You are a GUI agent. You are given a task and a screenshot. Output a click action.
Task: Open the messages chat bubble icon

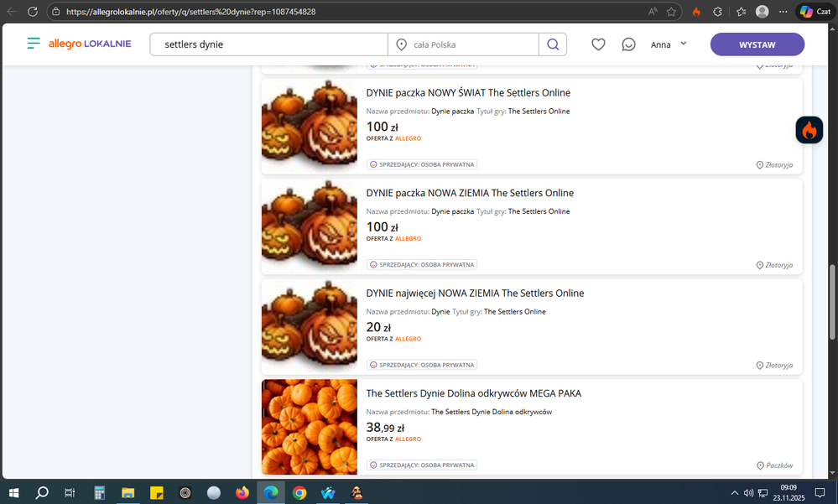click(628, 44)
